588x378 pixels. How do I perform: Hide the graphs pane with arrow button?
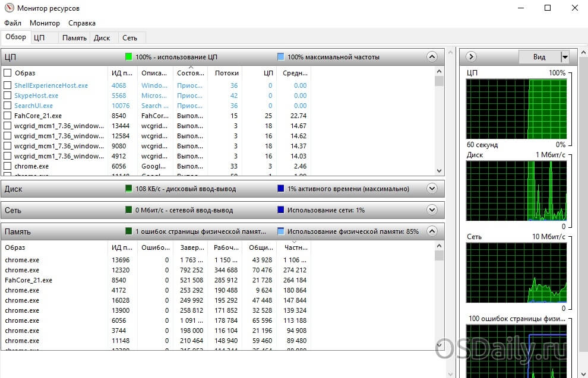pos(471,57)
